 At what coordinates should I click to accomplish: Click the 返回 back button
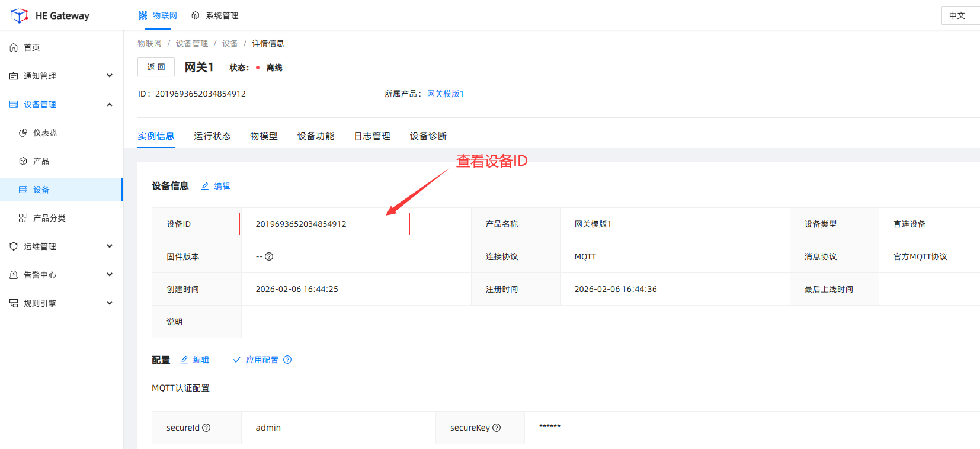coord(156,67)
